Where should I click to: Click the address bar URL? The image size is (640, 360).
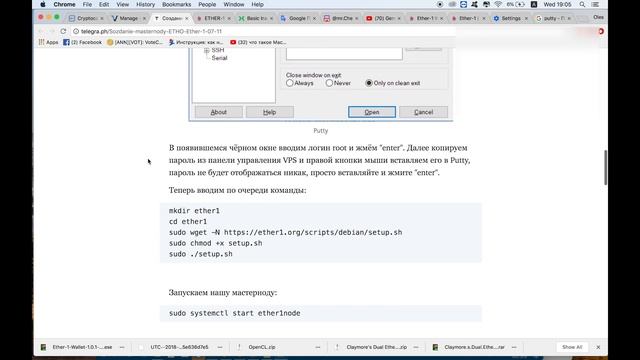click(x=151, y=31)
